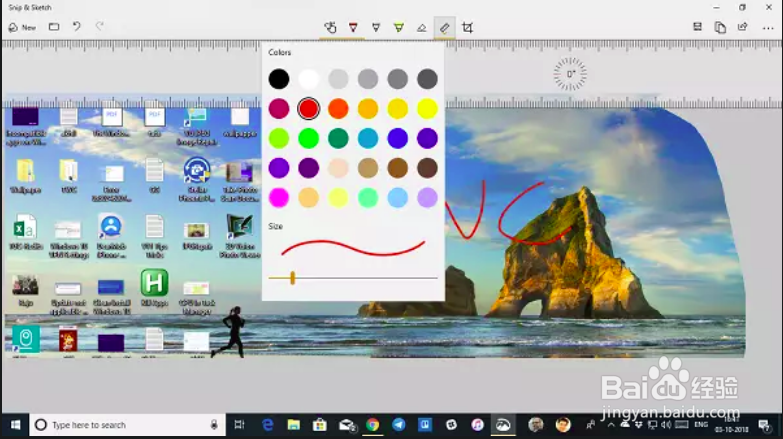Open iTunes from taskbar
This screenshot has height=439, width=783.
point(477,425)
